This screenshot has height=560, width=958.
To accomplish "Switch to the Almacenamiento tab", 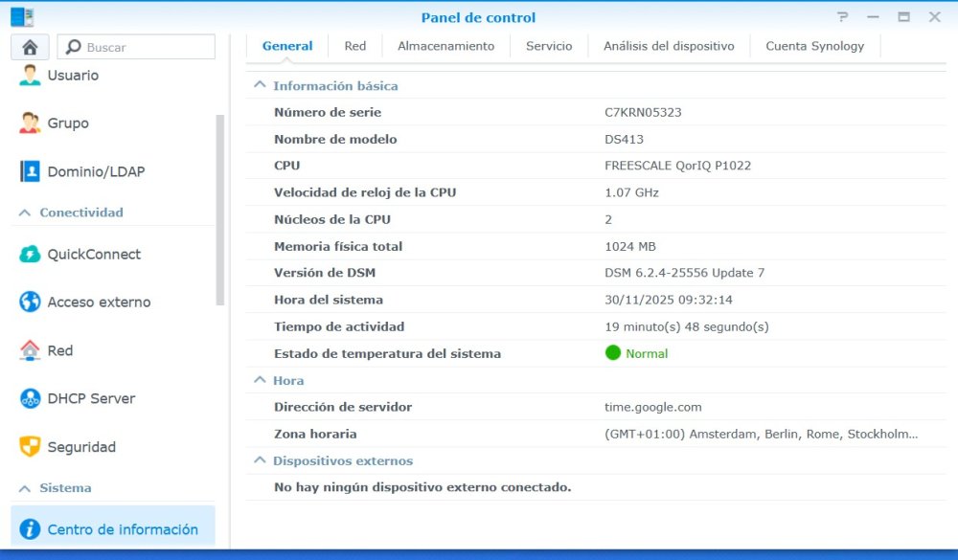I will pyautogui.click(x=446, y=46).
